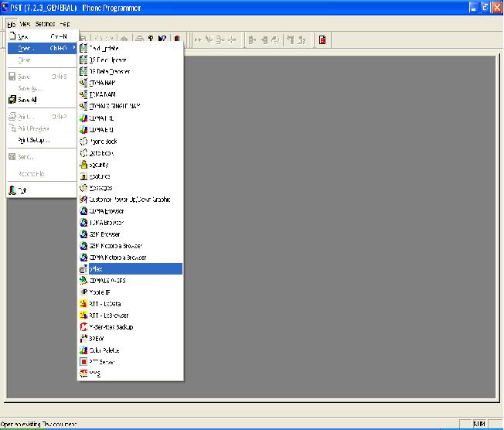
Task: Choose Mobile IP from submenu
Action: tap(131, 292)
